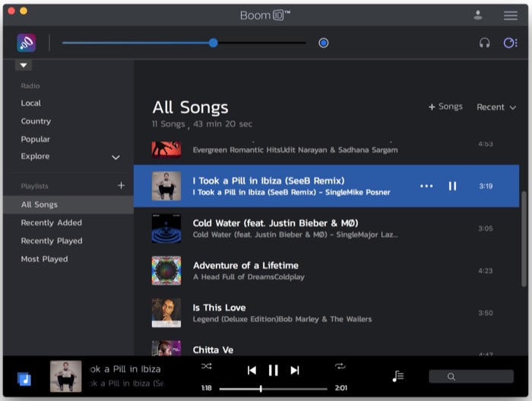Click the search field in bottom bar
Screen dimensions: 532x401
pos(470,376)
